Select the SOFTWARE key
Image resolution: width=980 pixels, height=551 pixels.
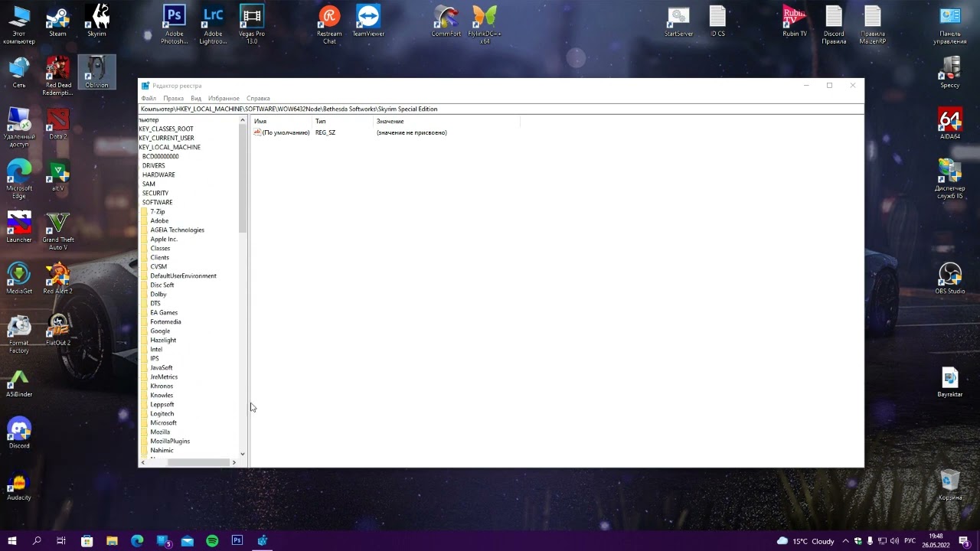coord(157,202)
